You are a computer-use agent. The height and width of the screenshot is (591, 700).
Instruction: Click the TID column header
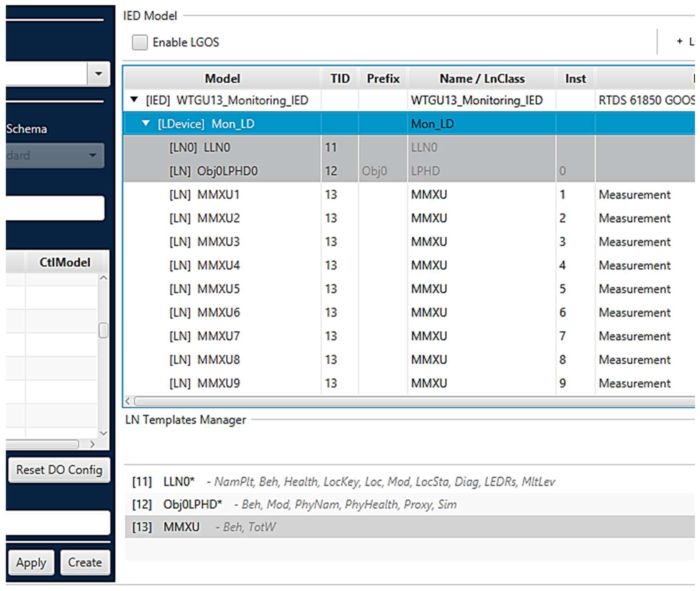(x=340, y=79)
